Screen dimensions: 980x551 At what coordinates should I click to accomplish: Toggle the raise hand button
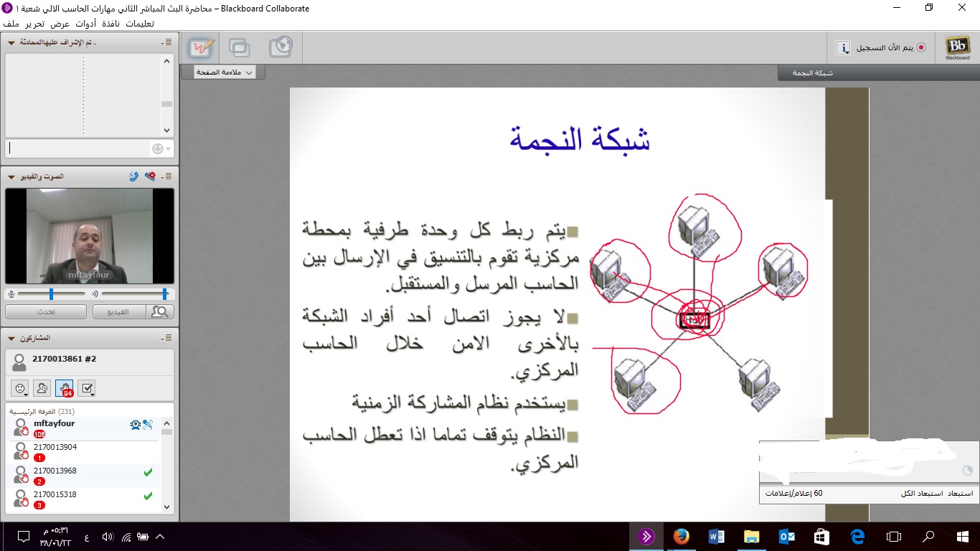[x=65, y=389]
